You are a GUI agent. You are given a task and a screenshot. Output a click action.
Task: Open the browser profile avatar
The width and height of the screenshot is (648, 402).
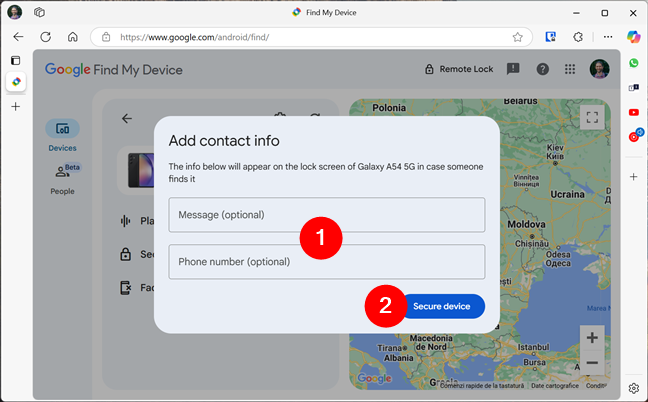click(15, 12)
